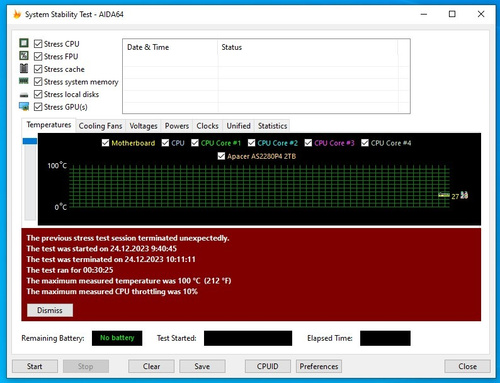Hide CPU Core #3 graph line
The height and width of the screenshot is (383, 500).
pos(308,143)
